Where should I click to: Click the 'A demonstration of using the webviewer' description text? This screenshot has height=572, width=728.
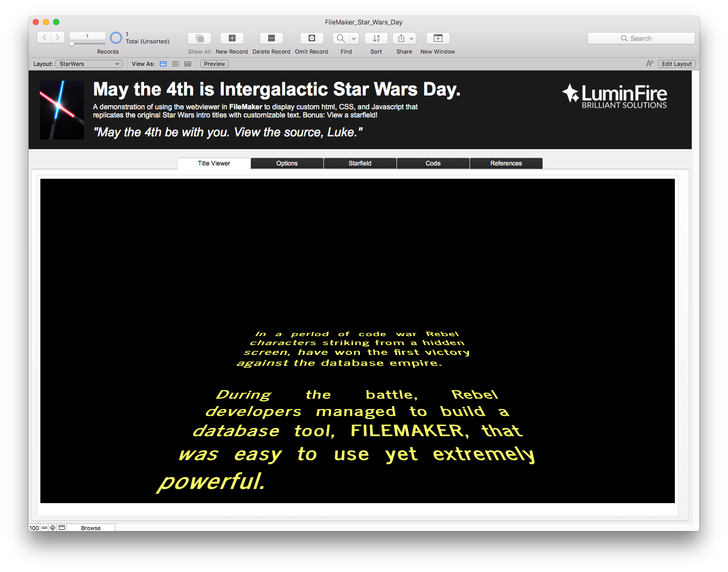[255, 111]
